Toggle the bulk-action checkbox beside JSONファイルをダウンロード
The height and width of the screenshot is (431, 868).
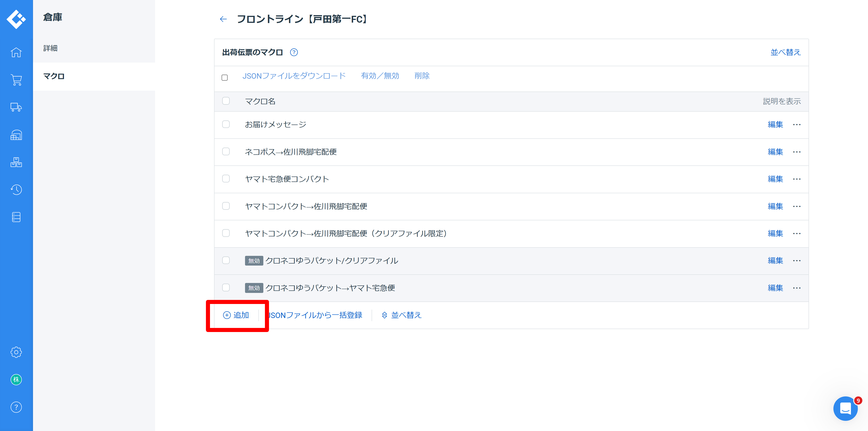pos(225,78)
